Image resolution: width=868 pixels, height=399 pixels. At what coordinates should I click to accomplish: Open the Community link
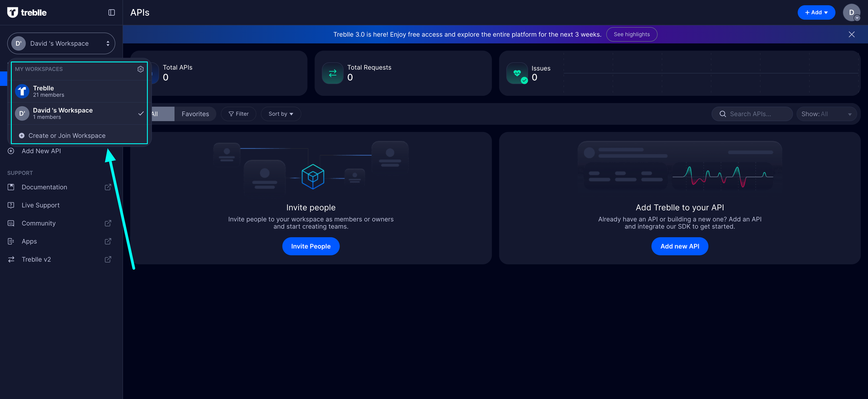click(x=39, y=223)
